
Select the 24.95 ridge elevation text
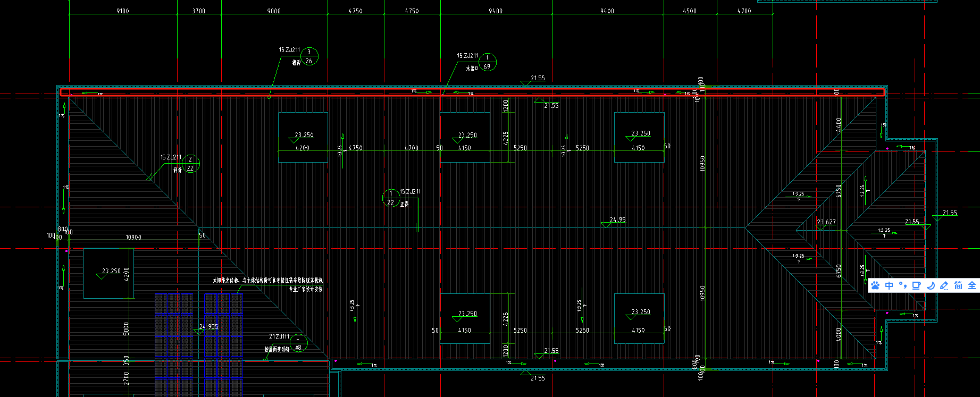tap(617, 219)
